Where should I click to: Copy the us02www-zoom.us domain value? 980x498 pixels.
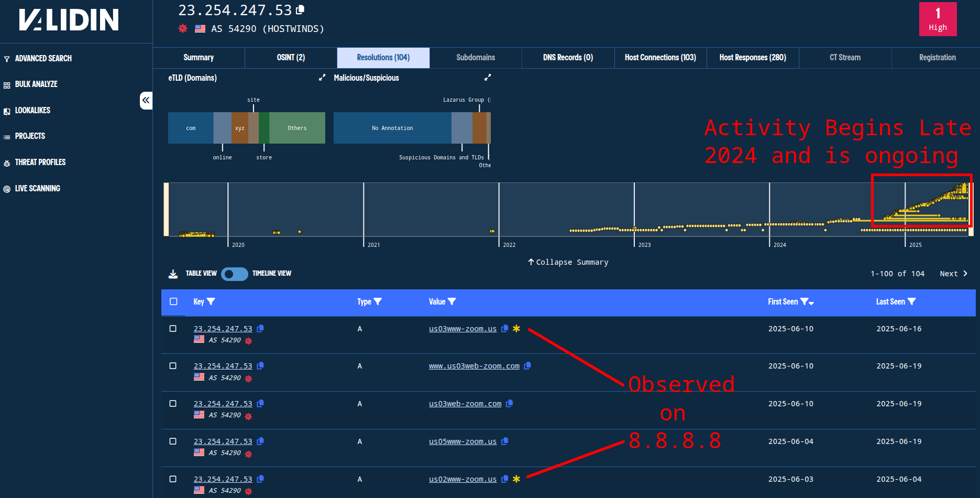[x=504, y=479]
